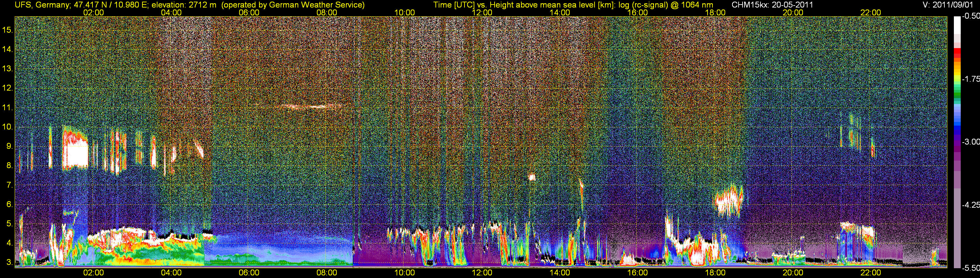Click the '-1.75' colorbar value
Screen dimensions: 980x278
971,79
